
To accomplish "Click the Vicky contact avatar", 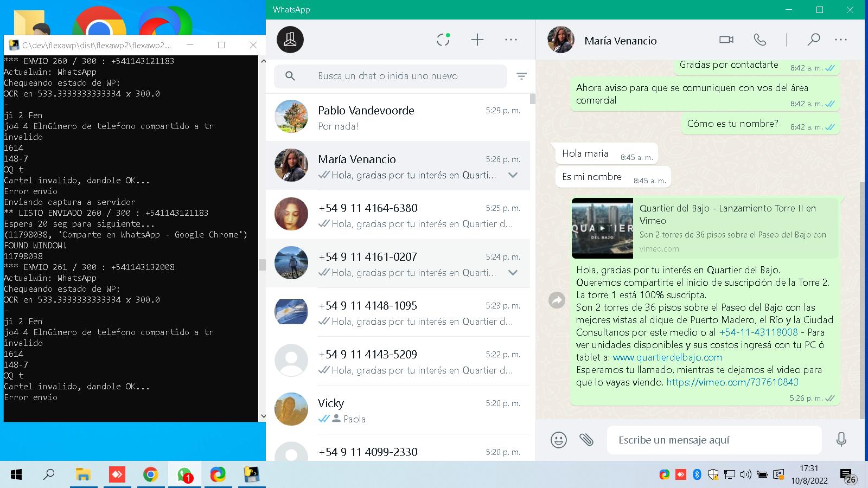I will (x=291, y=409).
